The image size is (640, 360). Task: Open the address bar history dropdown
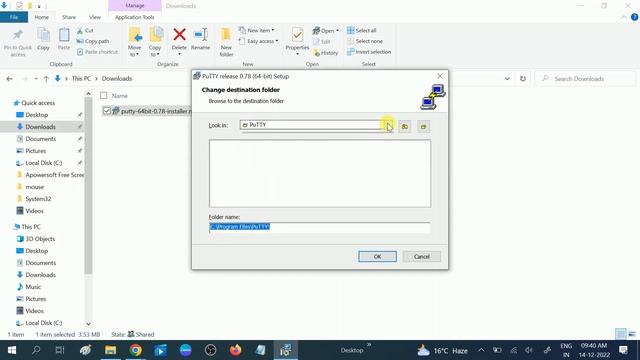click(507, 79)
